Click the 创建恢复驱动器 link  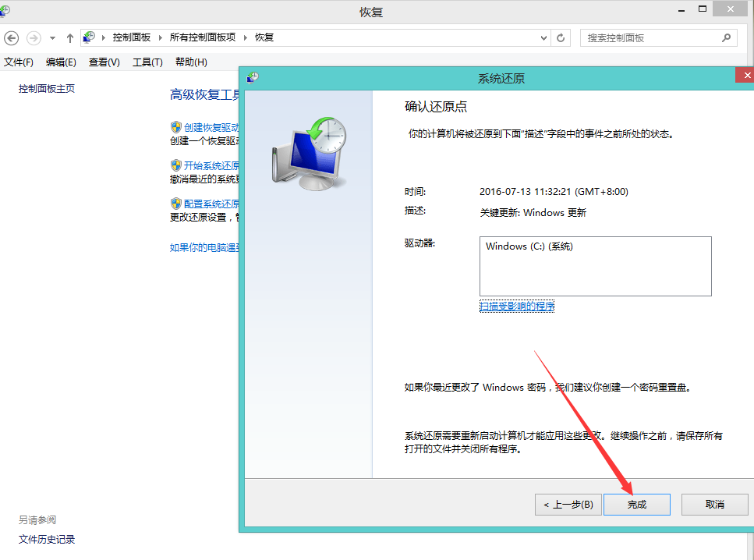211,127
